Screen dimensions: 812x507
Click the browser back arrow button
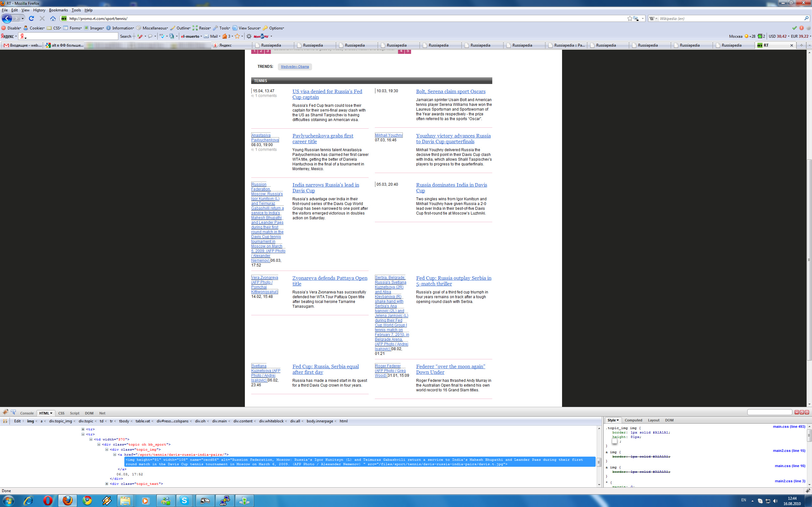coord(7,18)
